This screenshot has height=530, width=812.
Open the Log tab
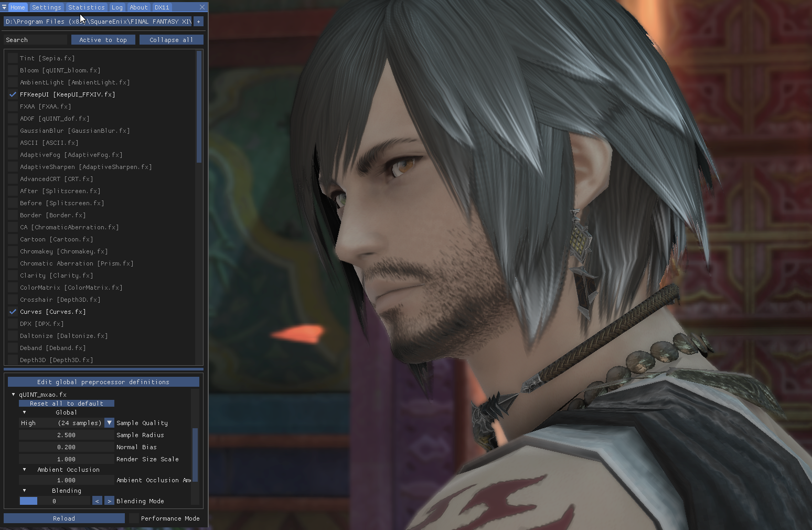click(117, 7)
